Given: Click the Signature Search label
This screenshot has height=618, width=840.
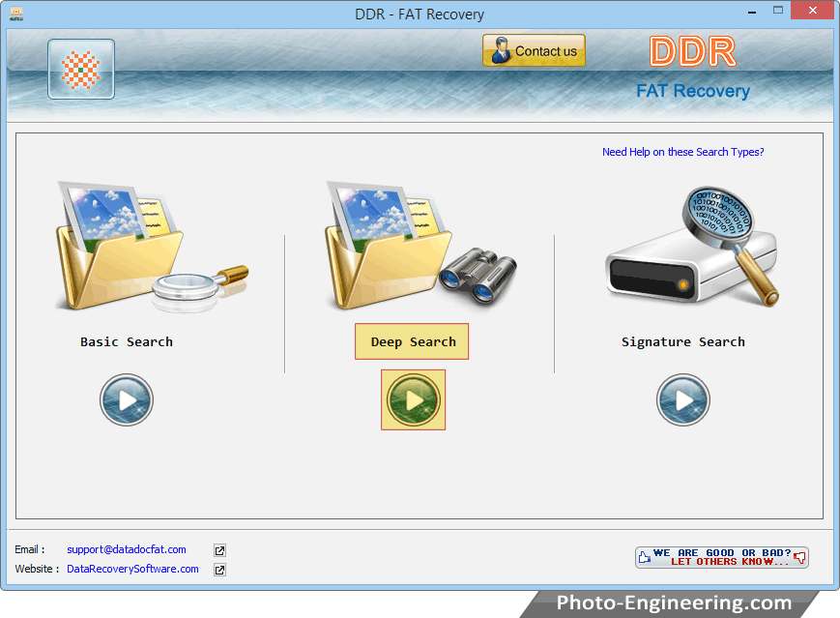Looking at the screenshot, I should pyautogui.click(x=683, y=342).
